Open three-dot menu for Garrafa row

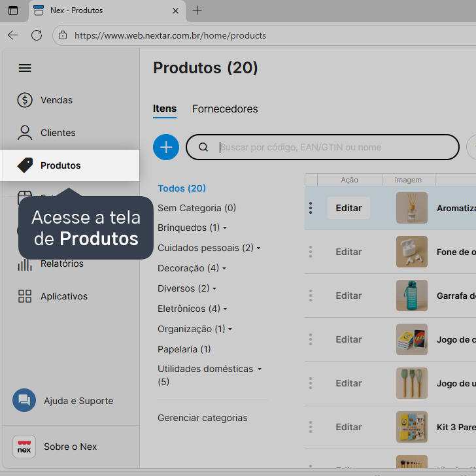tap(311, 296)
